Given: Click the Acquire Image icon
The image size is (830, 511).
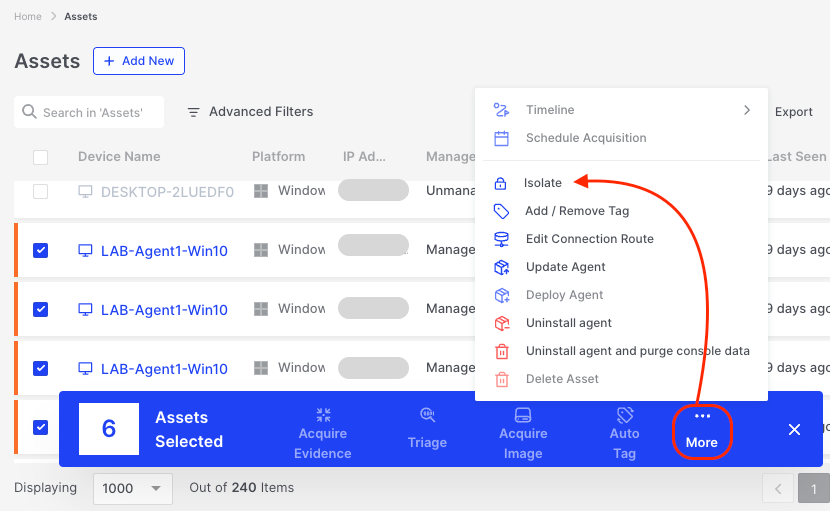Looking at the screenshot, I should [523, 414].
